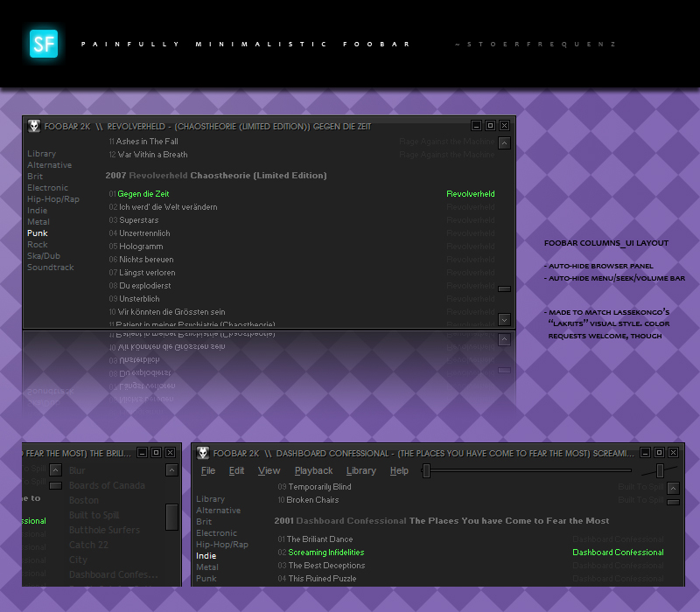This screenshot has width=700, height=612.
Task: Open the Library menu in the menu bar
Action: (x=361, y=471)
